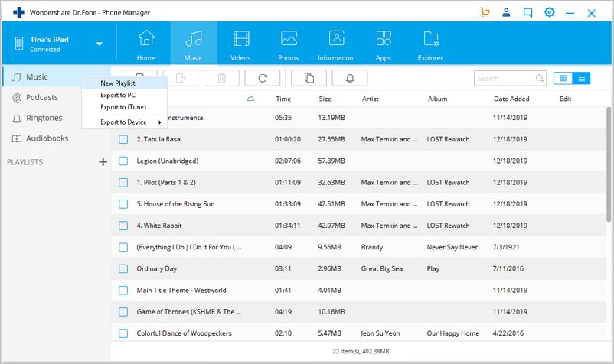This screenshot has height=364, width=614.
Task: Sort by the Artist column header
Action: pyautogui.click(x=370, y=99)
